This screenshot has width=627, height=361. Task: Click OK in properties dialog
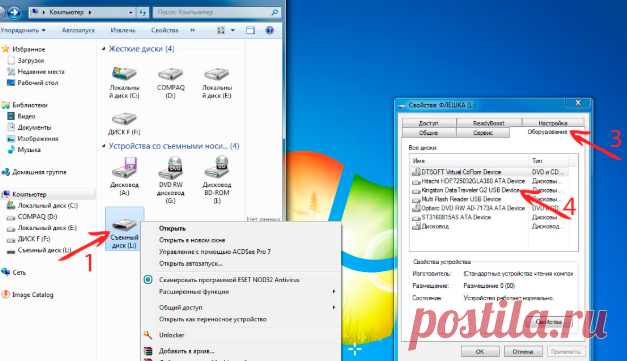point(480,351)
